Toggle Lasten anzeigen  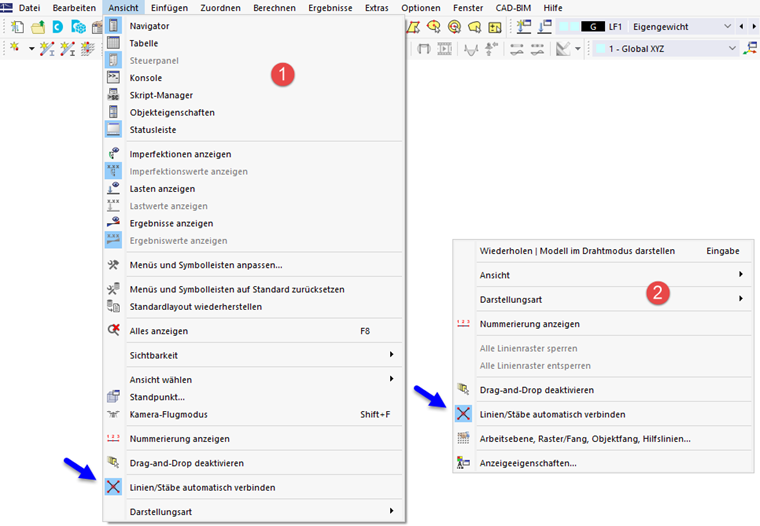253,189
